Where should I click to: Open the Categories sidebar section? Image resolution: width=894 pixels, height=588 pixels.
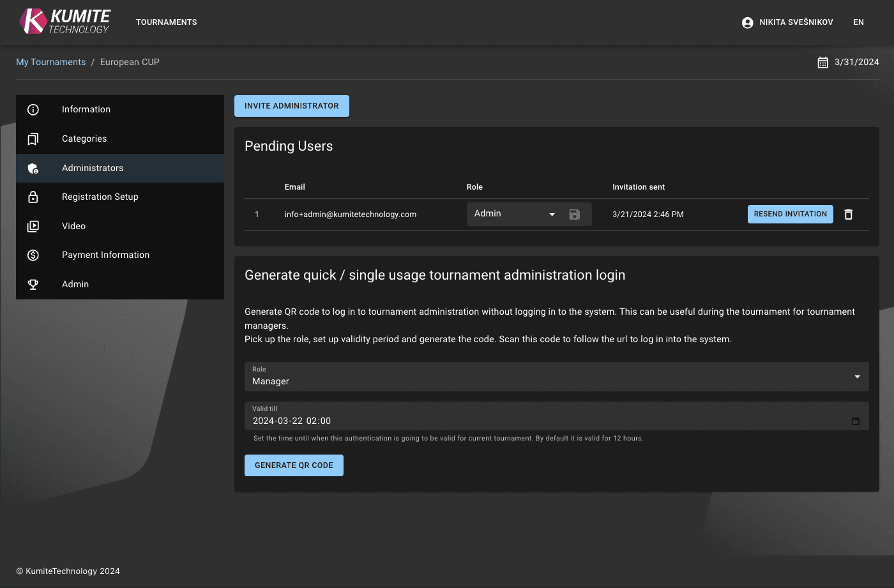point(84,139)
